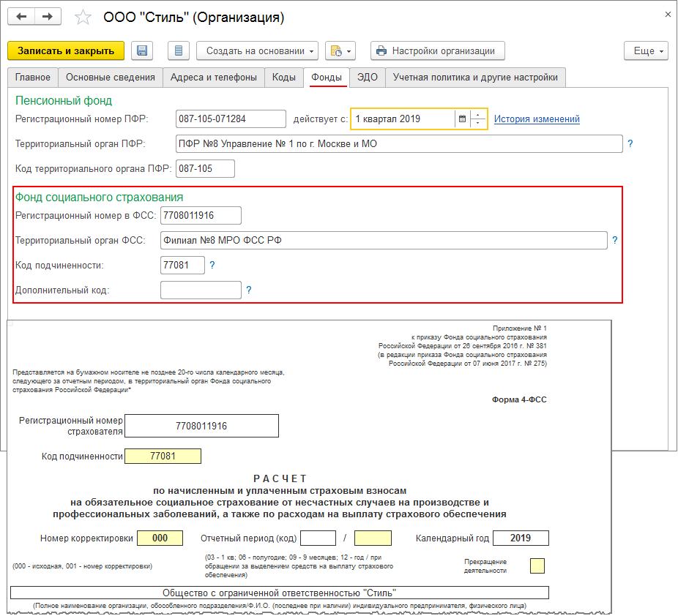
Task: Click the white Отчетный период code cell
Action: [318, 538]
